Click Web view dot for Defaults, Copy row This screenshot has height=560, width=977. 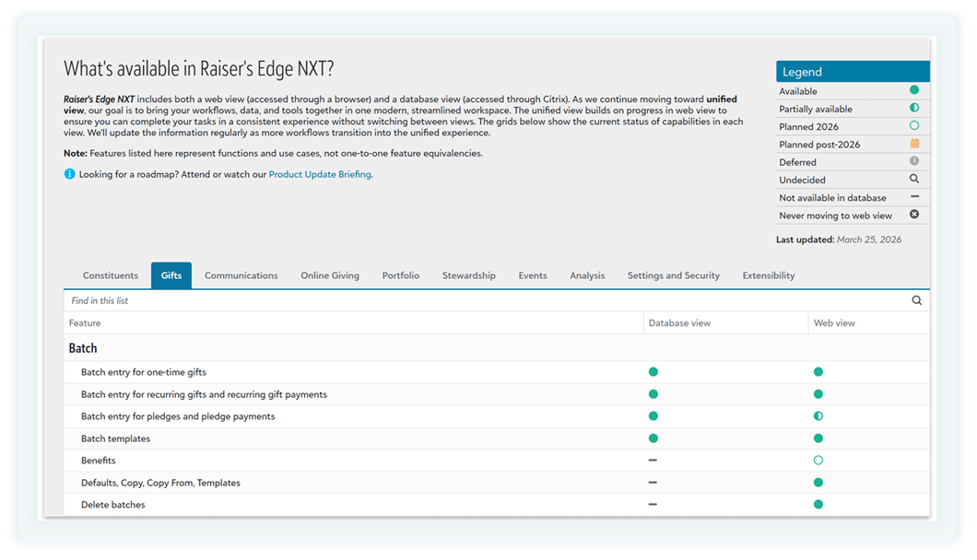[x=818, y=482]
